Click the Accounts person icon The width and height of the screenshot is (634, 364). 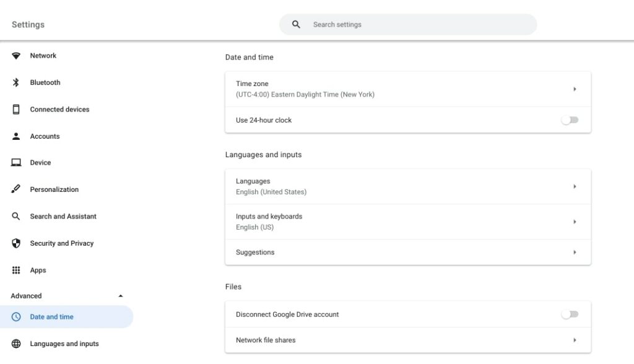(x=16, y=136)
